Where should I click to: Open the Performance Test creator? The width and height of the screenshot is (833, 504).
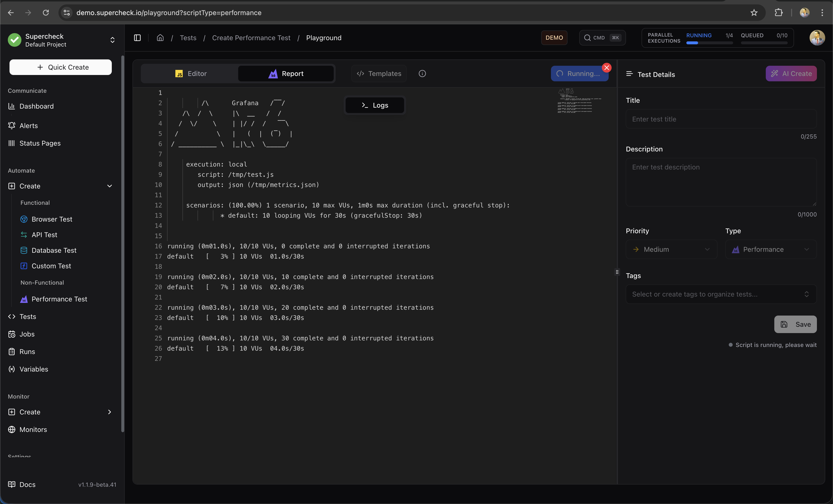[59, 299]
